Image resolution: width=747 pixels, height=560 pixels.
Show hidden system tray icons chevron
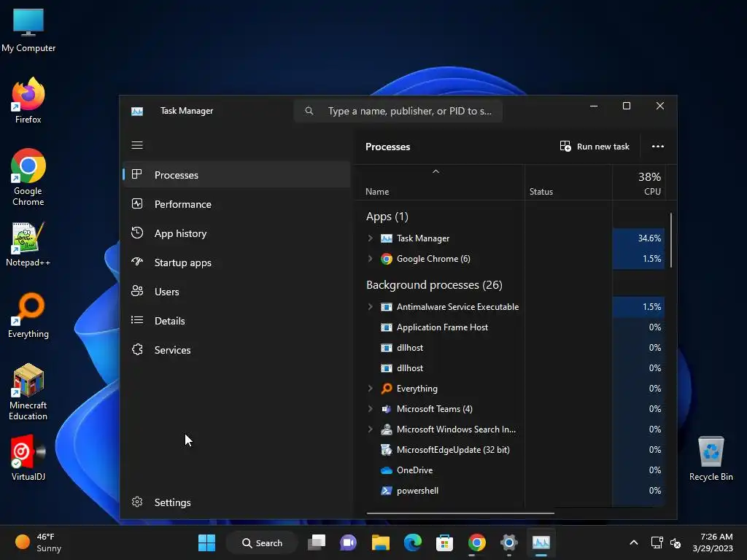tap(634, 542)
